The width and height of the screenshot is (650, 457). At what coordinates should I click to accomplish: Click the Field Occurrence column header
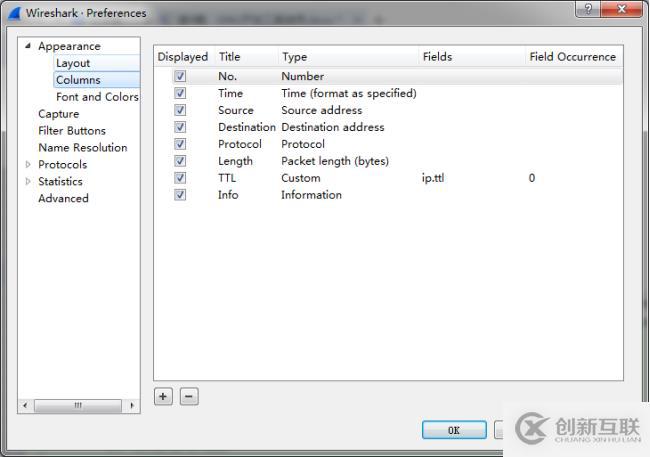click(573, 57)
